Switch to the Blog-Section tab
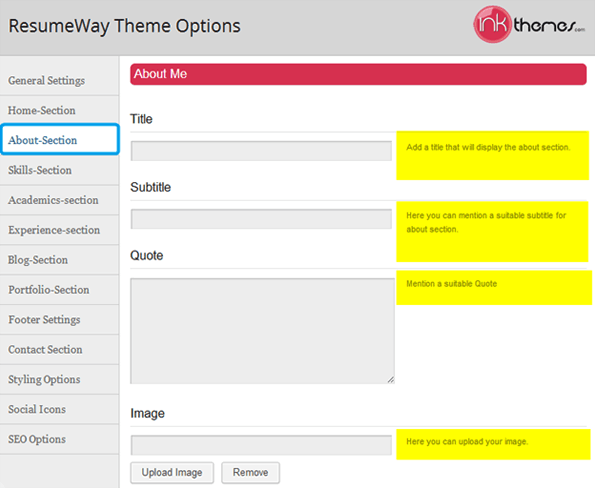Viewport: 595px width, 488px height. click(60, 260)
